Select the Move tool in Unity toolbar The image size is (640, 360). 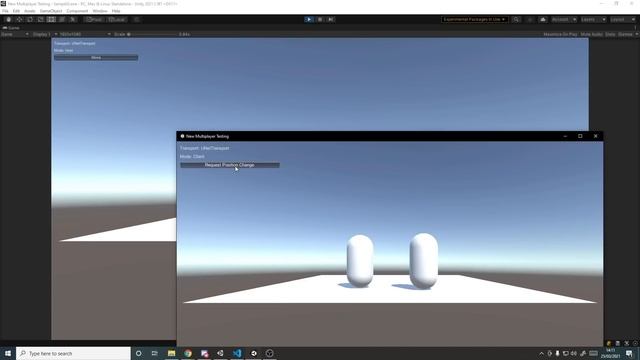(19, 20)
